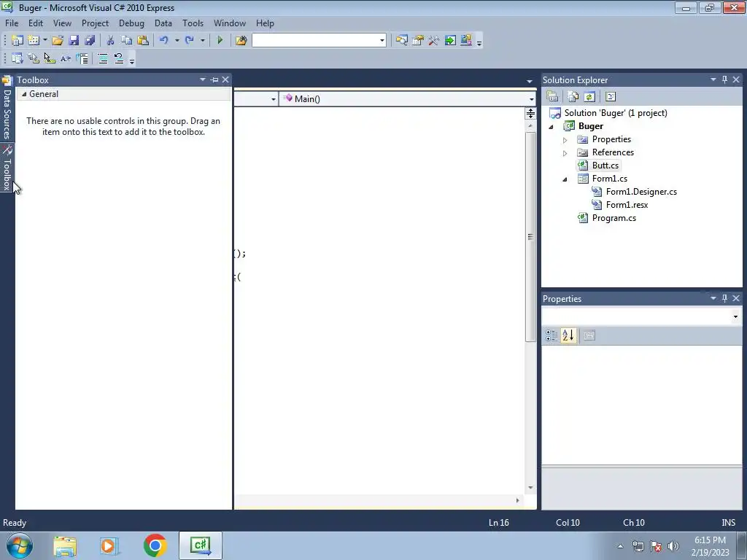Open the Help menu
Image resolution: width=747 pixels, height=560 pixels.
265,23
